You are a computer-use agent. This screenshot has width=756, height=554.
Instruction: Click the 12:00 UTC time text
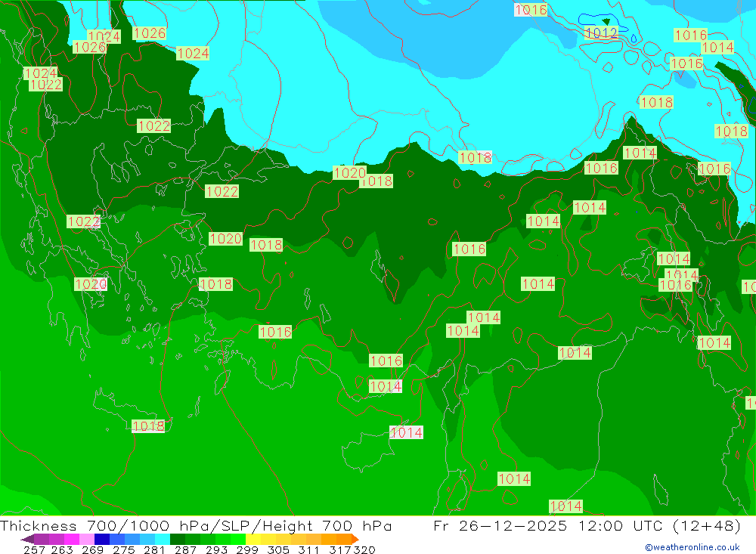pyautogui.click(x=621, y=525)
